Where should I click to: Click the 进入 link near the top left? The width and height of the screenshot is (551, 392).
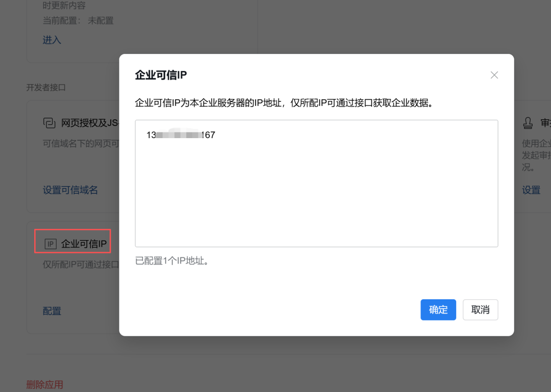pyautogui.click(x=52, y=40)
